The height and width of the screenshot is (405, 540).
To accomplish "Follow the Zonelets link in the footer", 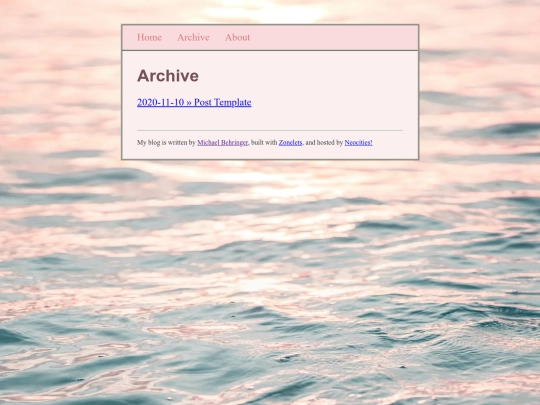I will [x=290, y=143].
